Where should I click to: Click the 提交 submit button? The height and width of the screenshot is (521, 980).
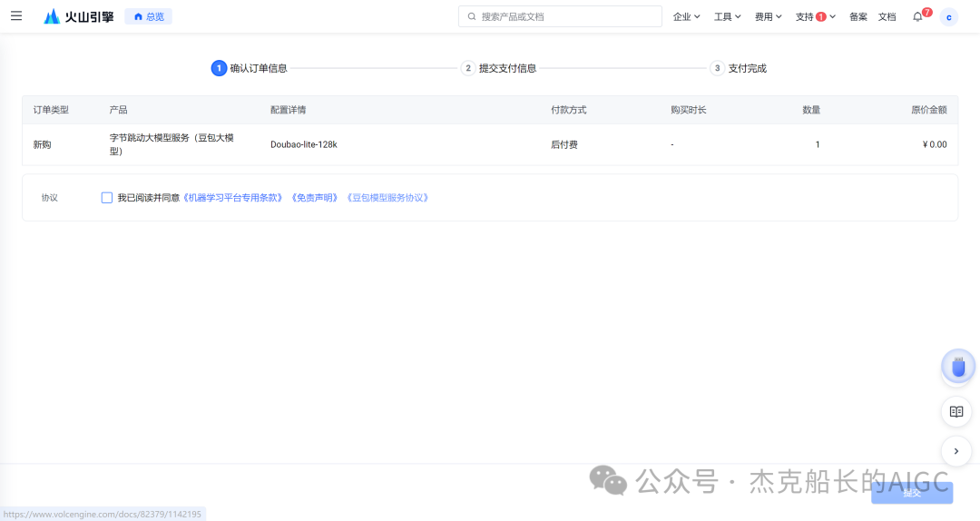[x=912, y=493]
